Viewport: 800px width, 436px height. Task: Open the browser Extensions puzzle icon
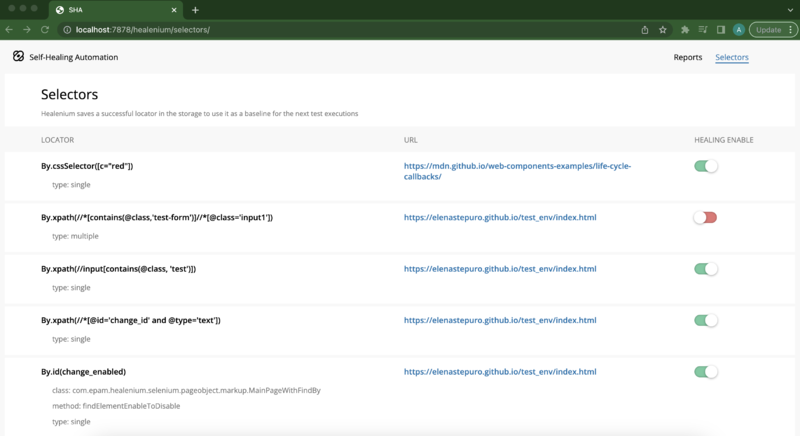(x=684, y=30)
